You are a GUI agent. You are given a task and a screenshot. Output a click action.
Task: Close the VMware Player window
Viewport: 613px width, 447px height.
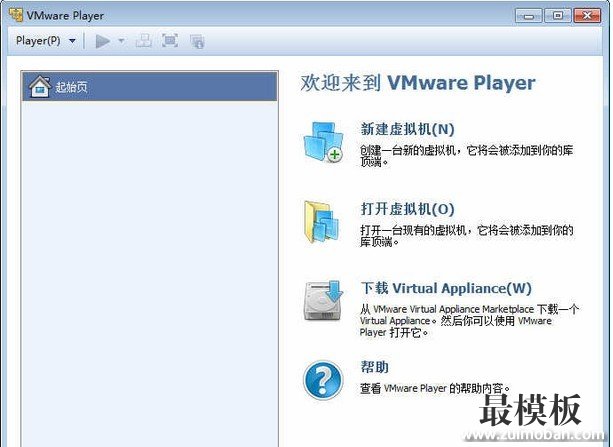pyautogui.click(x=587, y=16)
